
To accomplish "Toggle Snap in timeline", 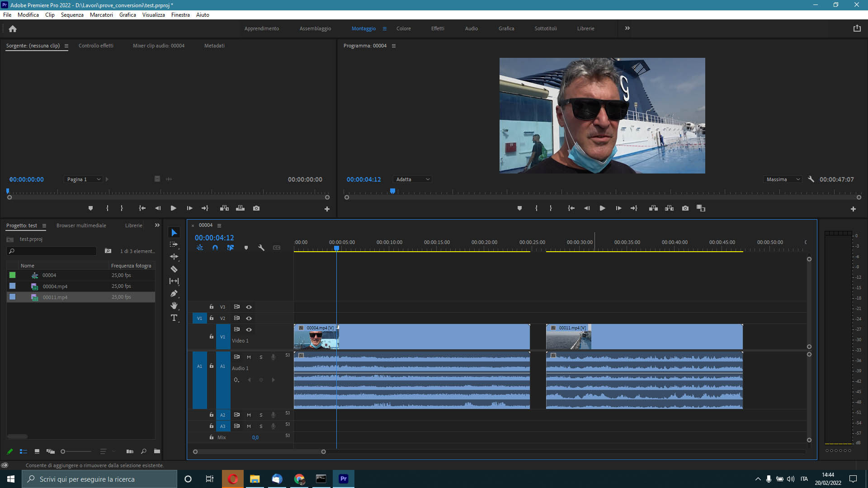I will [x=215, y=248].
